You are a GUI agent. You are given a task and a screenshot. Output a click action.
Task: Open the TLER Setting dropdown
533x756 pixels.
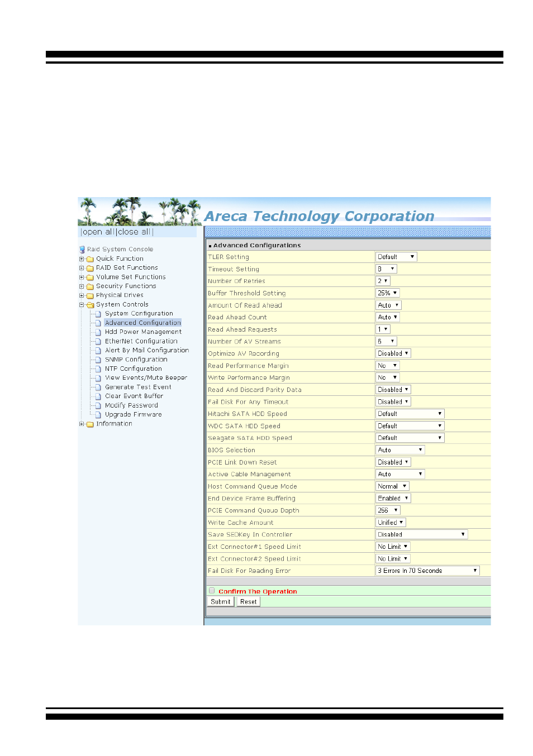[396, 257]
